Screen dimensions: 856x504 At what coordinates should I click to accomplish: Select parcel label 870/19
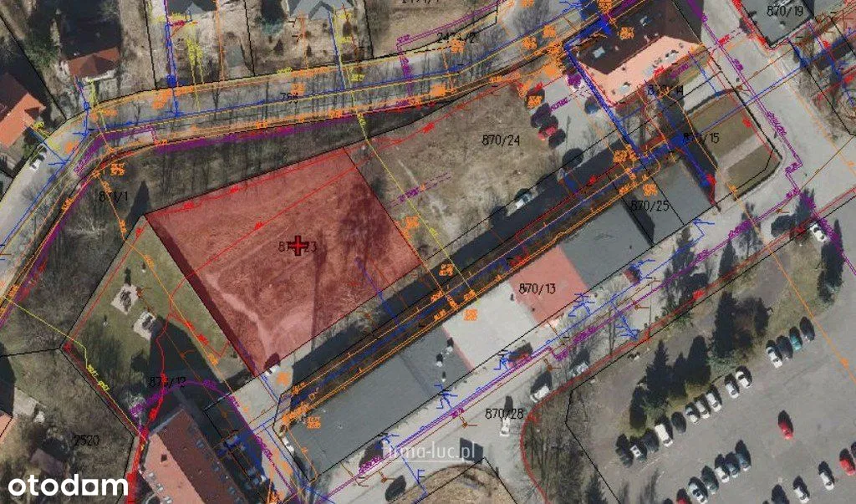point(784,11)
